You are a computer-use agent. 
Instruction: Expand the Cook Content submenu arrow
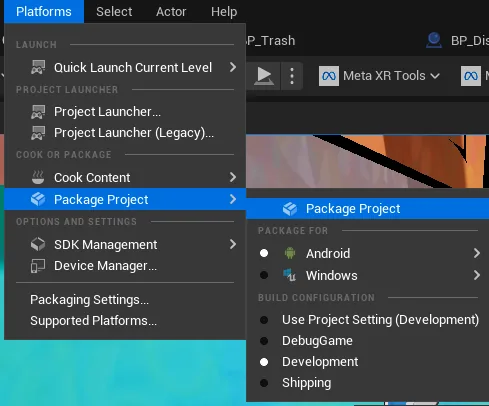point(233,177)
